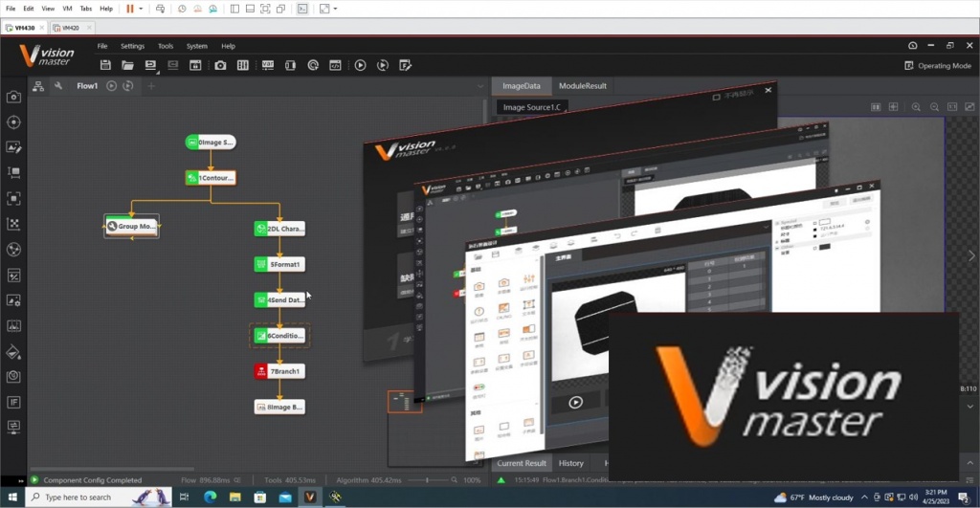Select the Flow1 tab

click(x=87, y=85)
